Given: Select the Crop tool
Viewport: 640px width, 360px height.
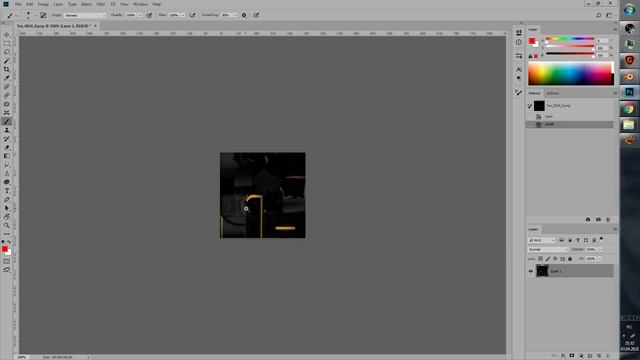Looking at the screenshot, I should coord(7,69).
